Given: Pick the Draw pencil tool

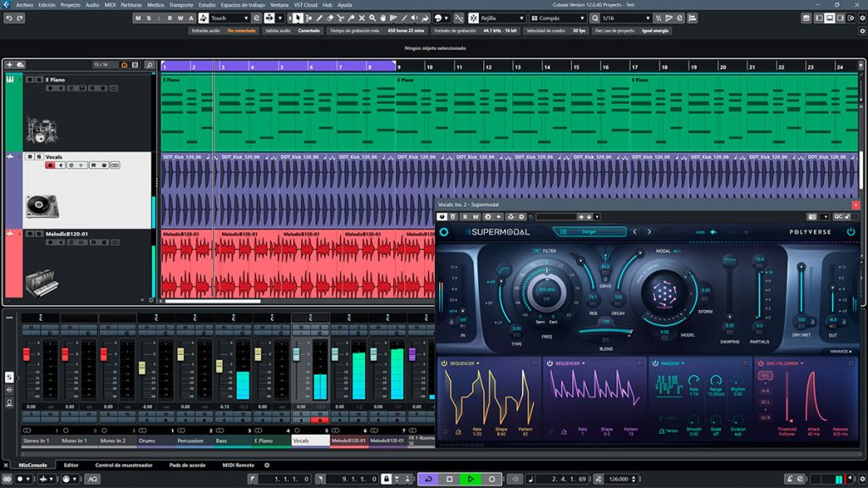Looking at the screenshot, I should point(320,19).
